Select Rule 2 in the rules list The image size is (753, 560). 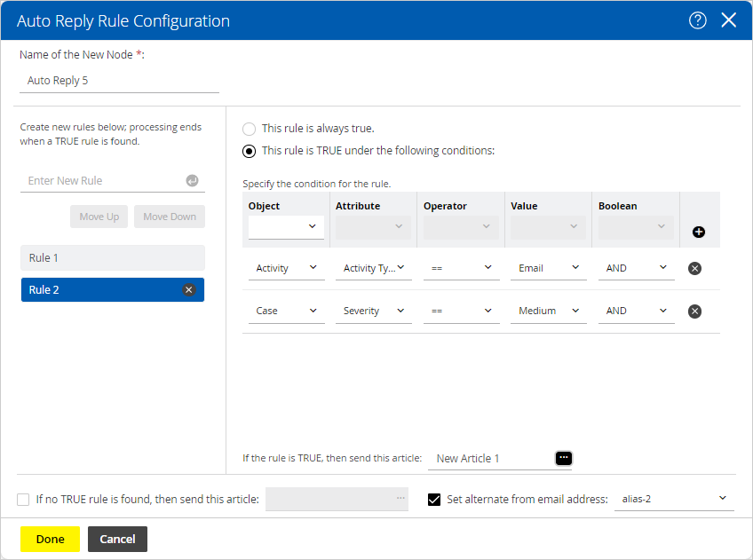point(113,290)
